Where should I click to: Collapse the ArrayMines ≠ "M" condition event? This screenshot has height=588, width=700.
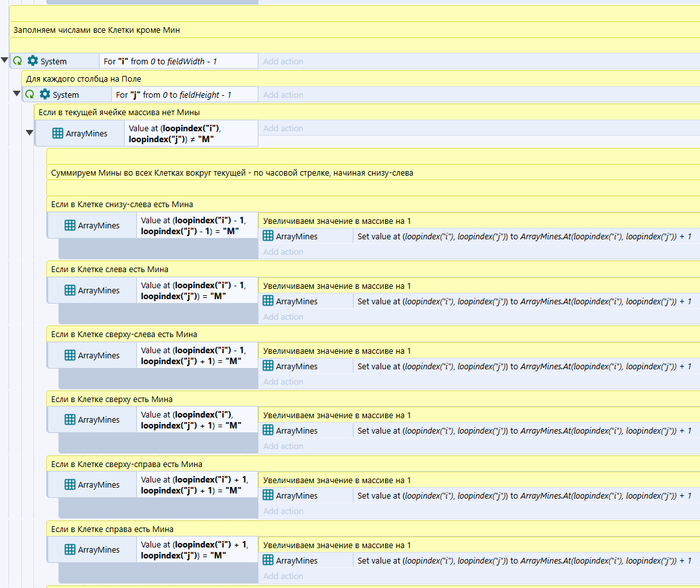[29, 133]
